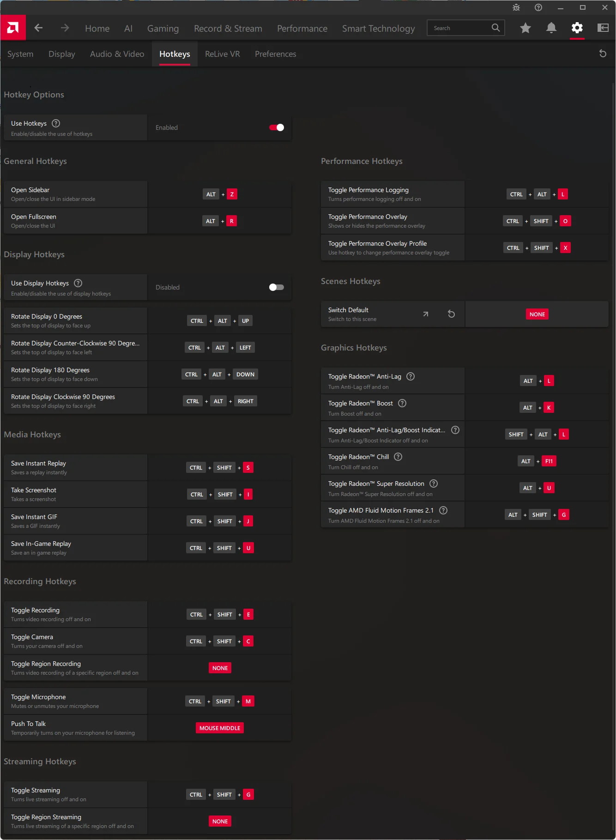Show help for Toggle Radeon Chill
616x840 pixels.
click(x=398, y=457)
